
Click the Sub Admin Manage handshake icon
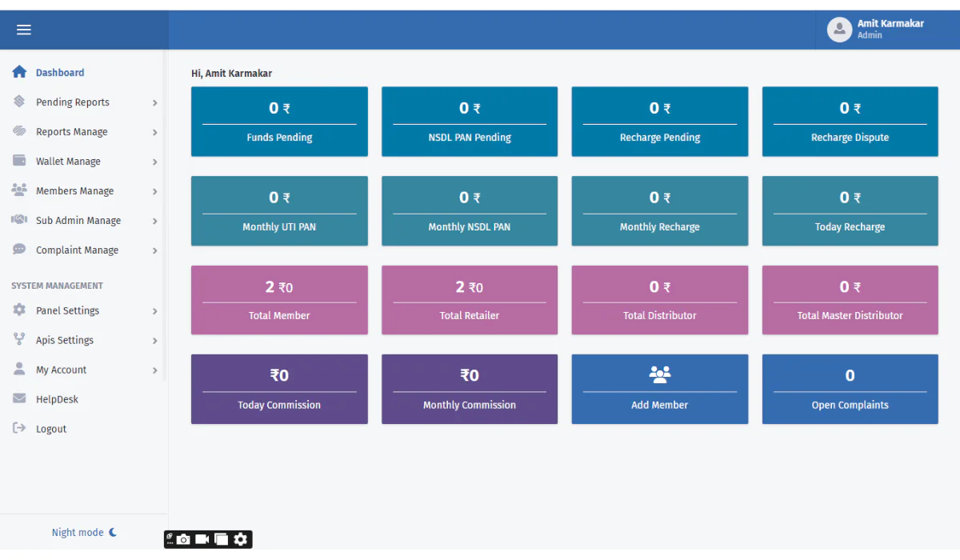coord(19,220)
